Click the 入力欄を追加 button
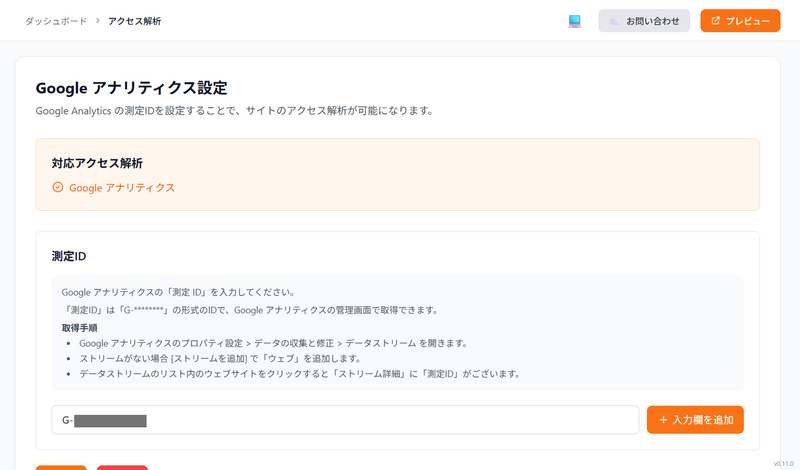800x470 pixels. (x=695, y=420)
